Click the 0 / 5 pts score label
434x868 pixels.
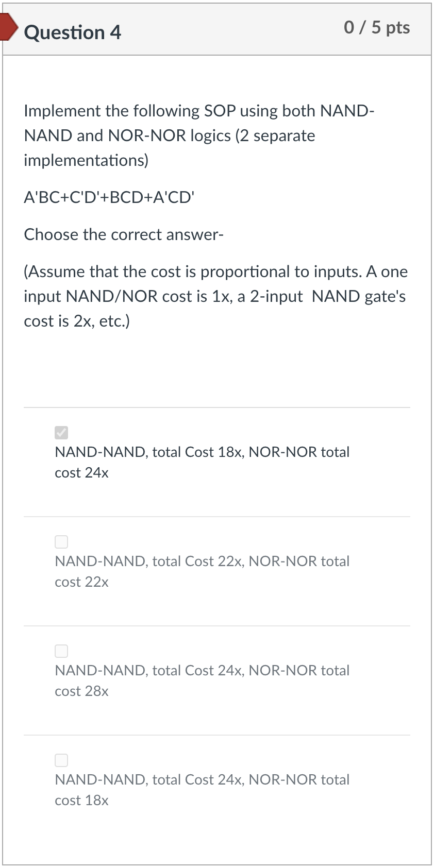point(377,28)
